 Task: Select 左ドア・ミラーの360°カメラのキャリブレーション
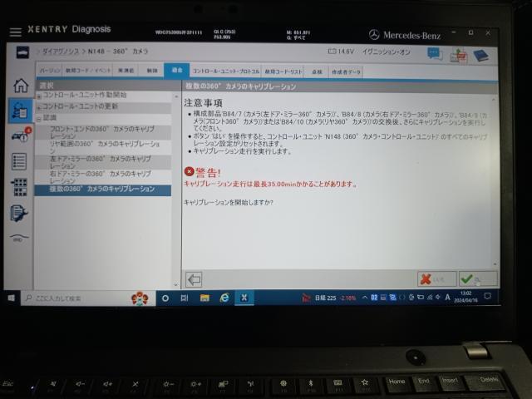point(103,162)
